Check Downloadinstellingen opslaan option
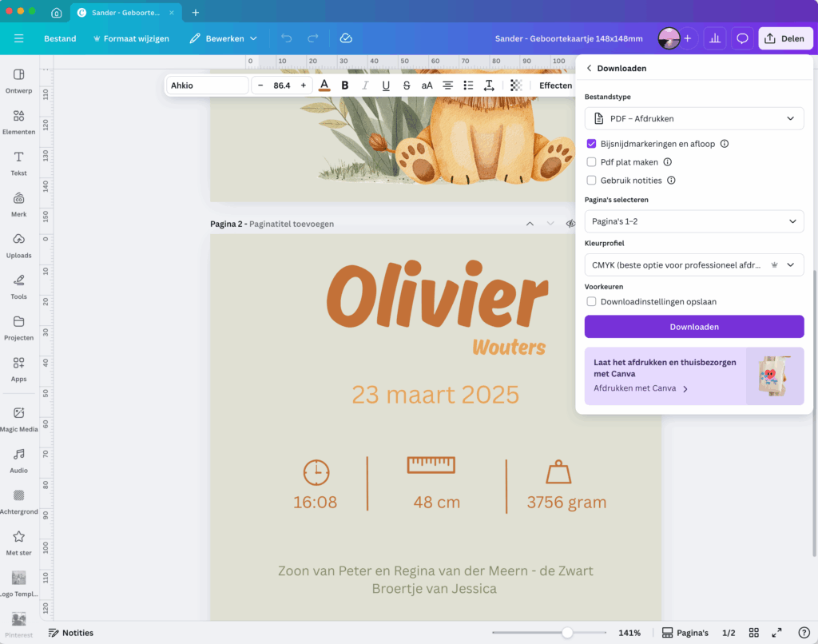Image resolution: width=818 pixels, height=644 pixels. point(591,302)
